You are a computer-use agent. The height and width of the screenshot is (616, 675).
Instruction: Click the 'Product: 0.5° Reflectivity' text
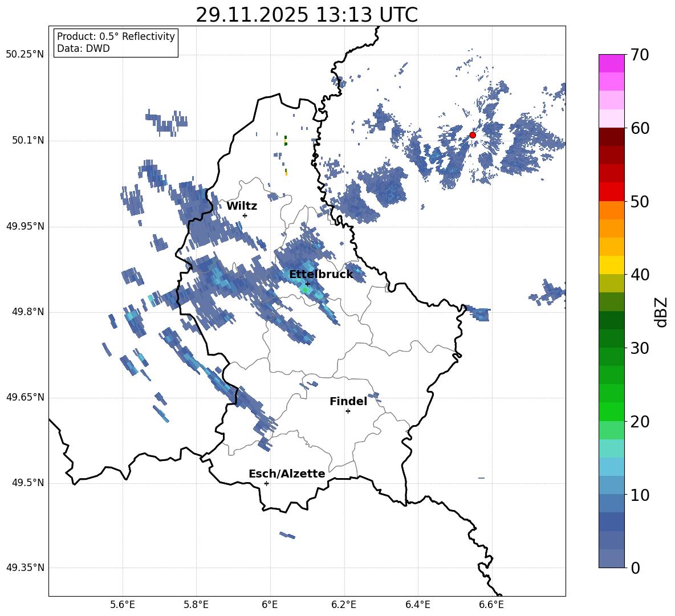pos(116,36)
